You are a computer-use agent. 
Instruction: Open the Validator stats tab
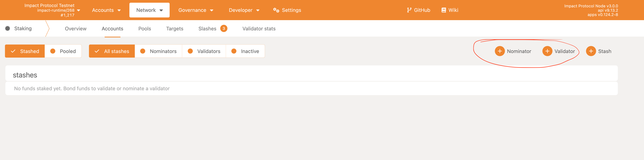point(259,29)
